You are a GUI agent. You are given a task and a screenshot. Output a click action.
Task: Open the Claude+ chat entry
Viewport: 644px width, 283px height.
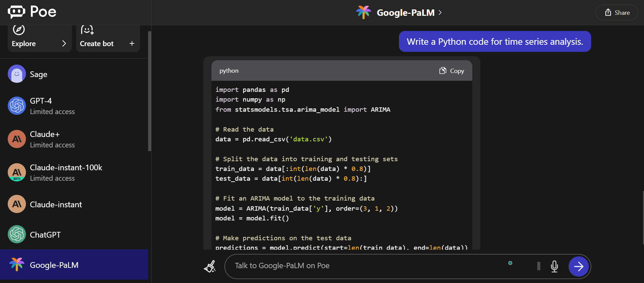click(74, 139)
